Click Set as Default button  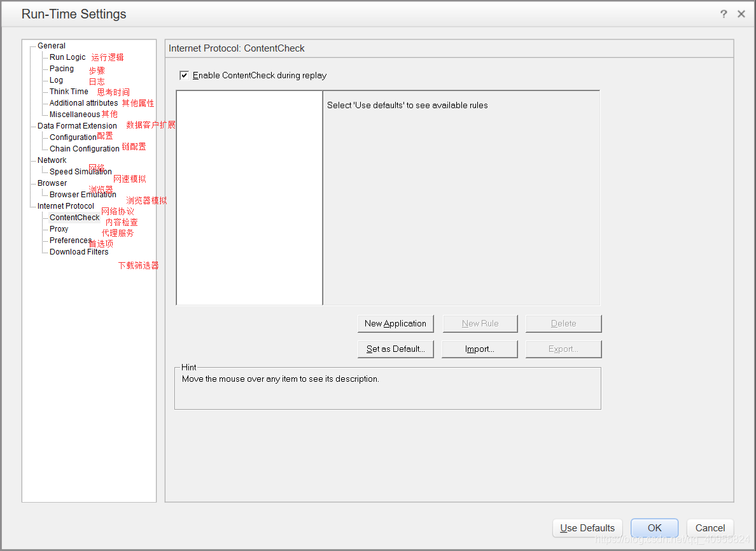(395, 349)
